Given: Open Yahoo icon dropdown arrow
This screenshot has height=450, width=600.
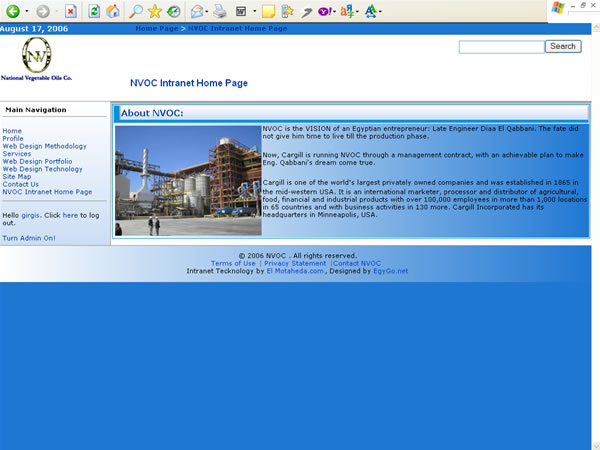Looking at the screenshot, I should (x=334, y=11).
